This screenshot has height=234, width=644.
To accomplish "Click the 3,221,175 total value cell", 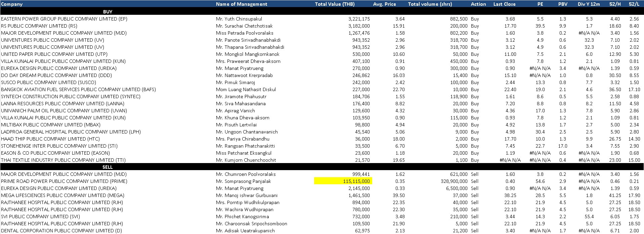I will 359,19.
